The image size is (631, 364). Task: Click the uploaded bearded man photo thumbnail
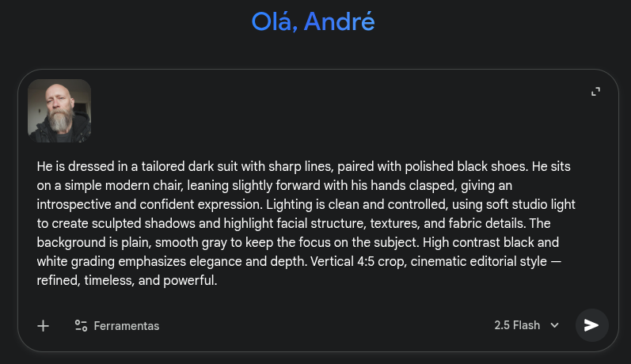[x=59, y=111]
